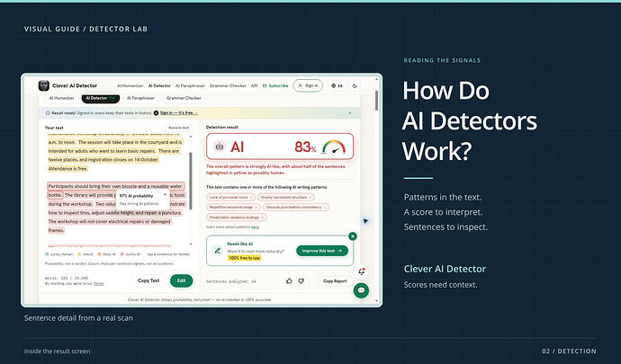
Task: Click the Remove text button
Action: pos(178,128)
